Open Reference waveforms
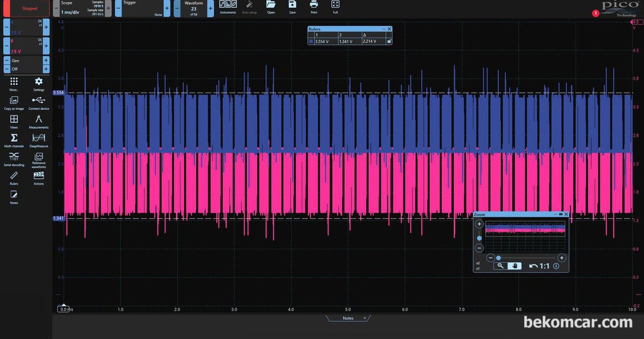Image resolution: width=644 pixels, height=339 pixels. tap(39, 158)
